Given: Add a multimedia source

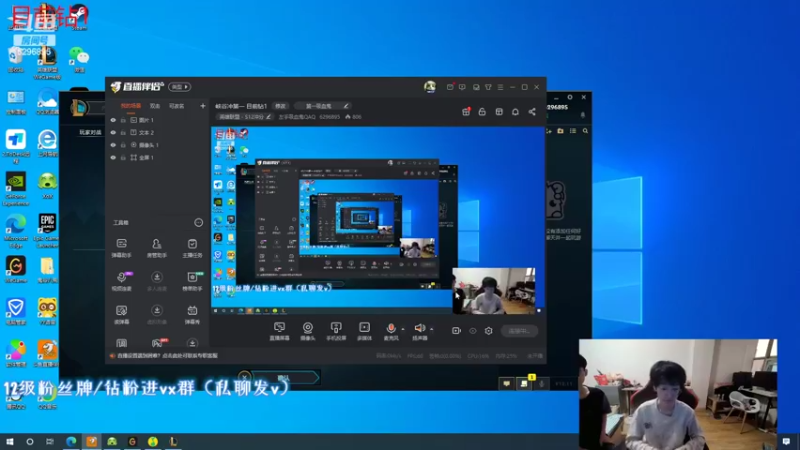Looking at the screenshot, I should pyautogui.click(x=364, y=331).
